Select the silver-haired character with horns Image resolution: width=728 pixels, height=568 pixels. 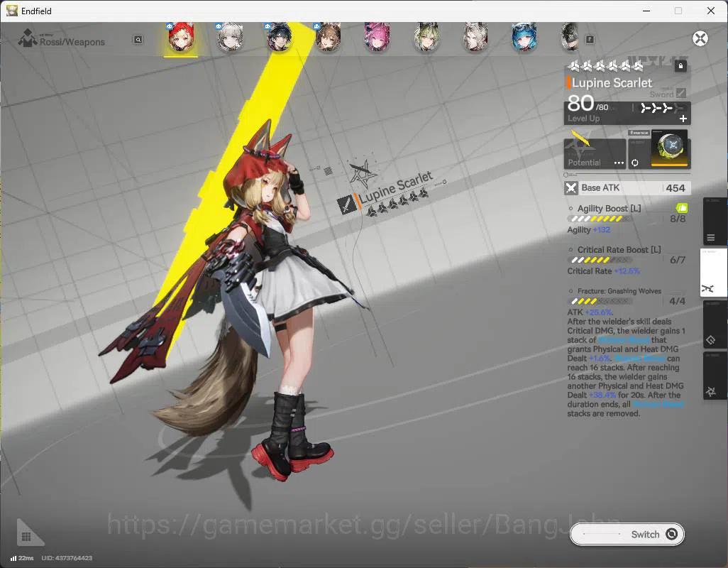click(475, 37)
